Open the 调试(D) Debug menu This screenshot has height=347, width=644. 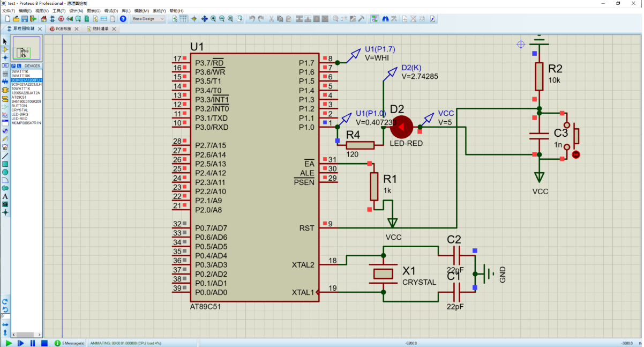click(111, 11)
